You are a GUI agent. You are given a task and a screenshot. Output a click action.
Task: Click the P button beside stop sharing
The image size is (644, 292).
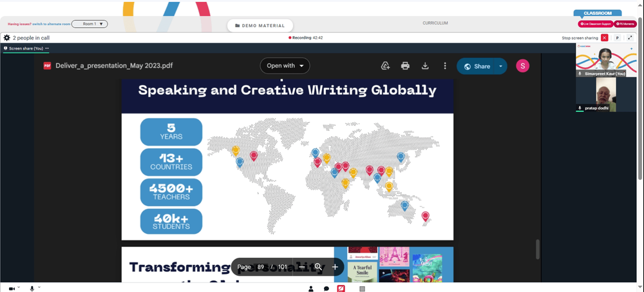pyautogui.click(x=617, y=38)
